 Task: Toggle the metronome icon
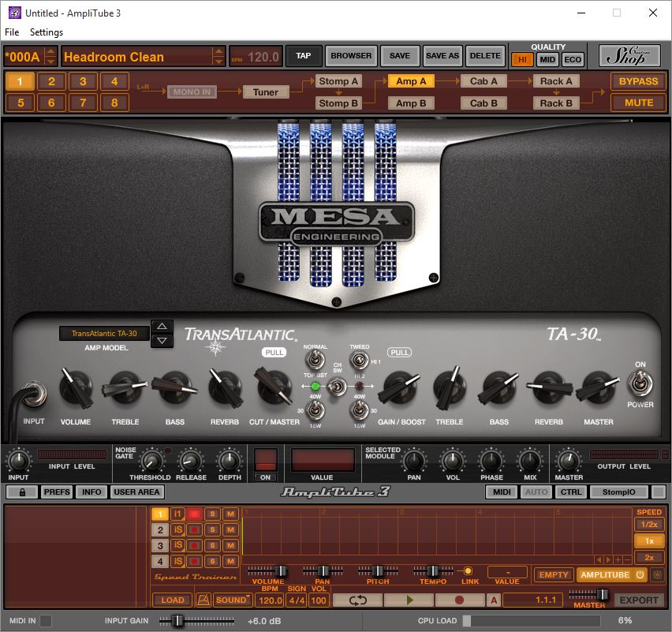tap(203, 600)
